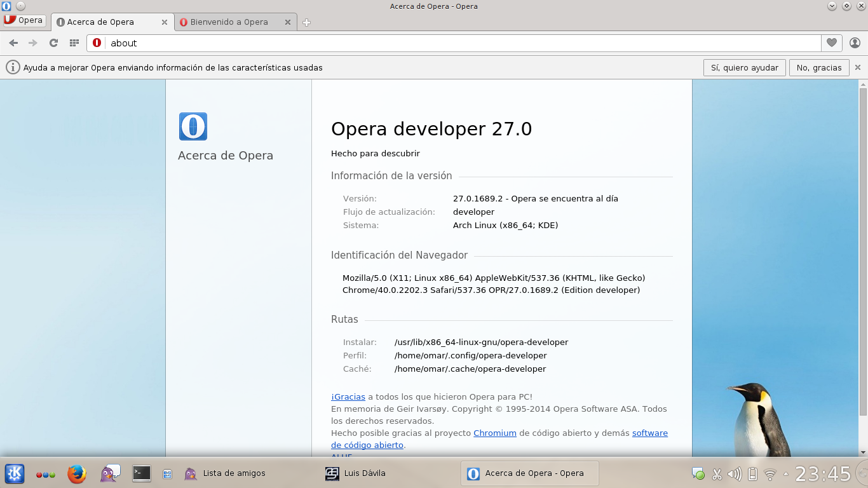868x488 pixels.
Task: Switch to Acerca de Opera taskbar entry
Action: (x=530, y=473)
